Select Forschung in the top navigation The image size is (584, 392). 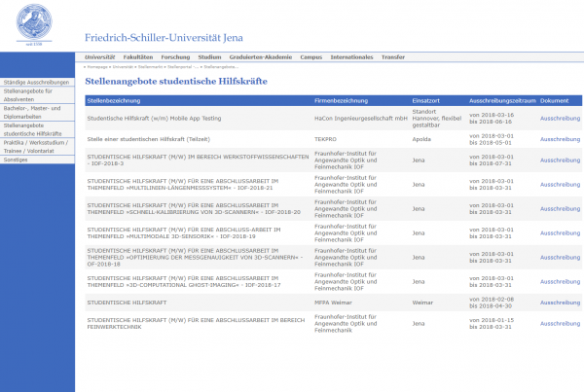tap(175, 57)
